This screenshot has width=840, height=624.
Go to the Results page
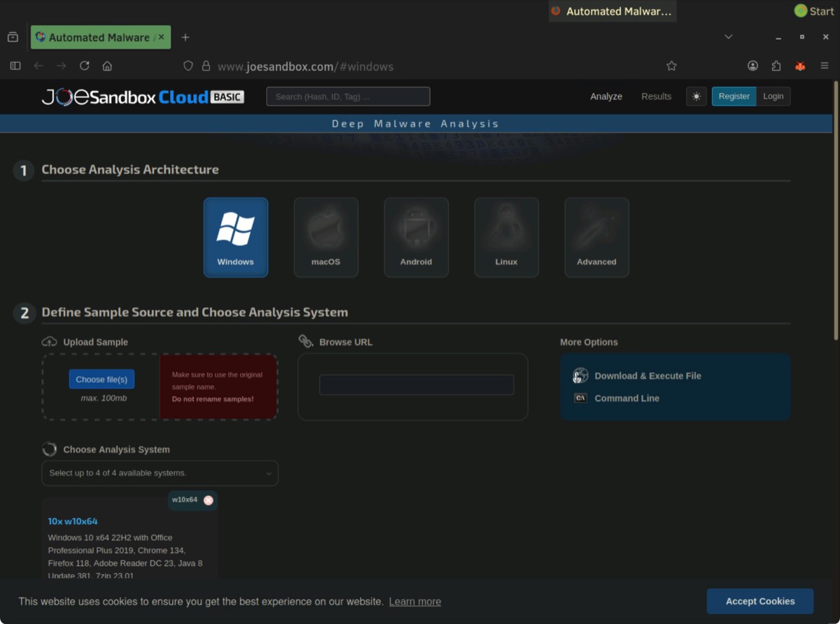(x=656, y=97)
